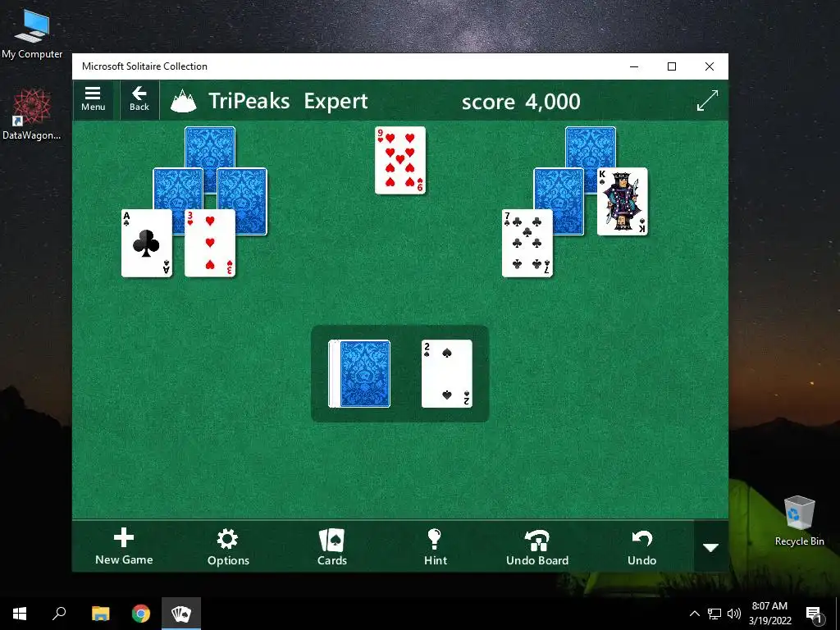Open the DataWagon desktop shortcut
Viewport: 840px width, 630px height.
point(32,115)
